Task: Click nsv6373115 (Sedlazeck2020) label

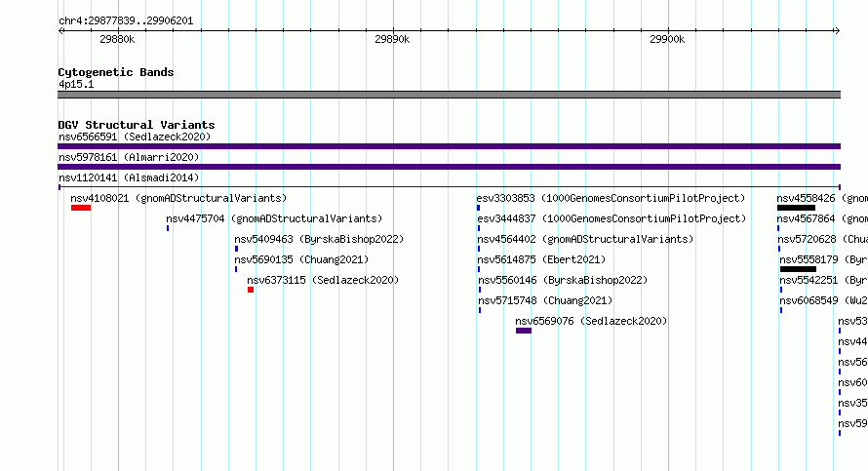Action: [x=323, y=280]
